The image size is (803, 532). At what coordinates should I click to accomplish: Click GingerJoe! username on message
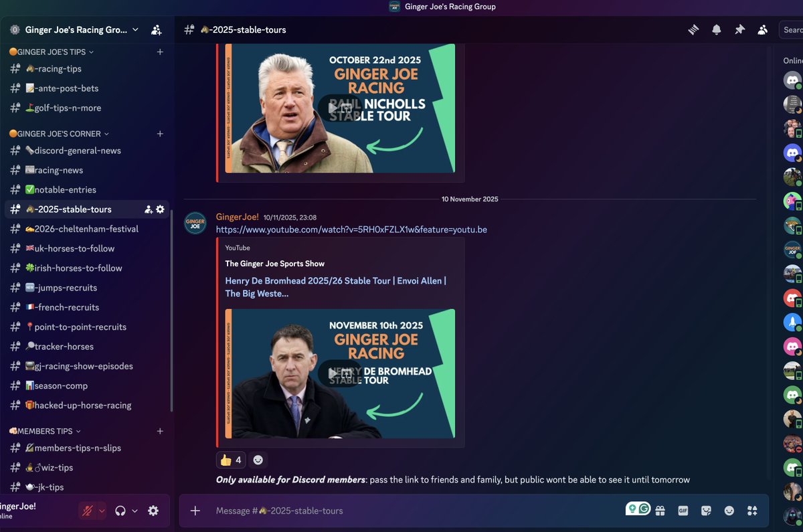pos(237,217)
